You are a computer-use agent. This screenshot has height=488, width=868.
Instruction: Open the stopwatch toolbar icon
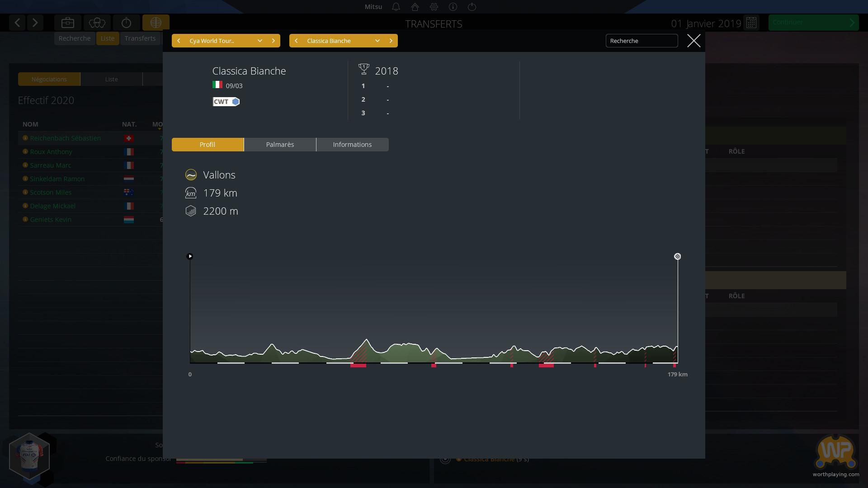[127, 23]
